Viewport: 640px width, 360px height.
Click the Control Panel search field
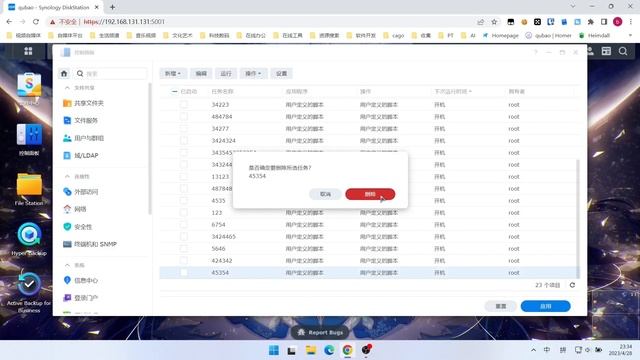[111, 73]
